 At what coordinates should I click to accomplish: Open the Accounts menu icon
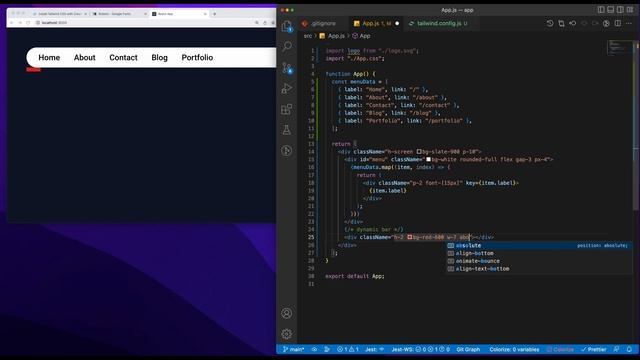click(287, 313)
